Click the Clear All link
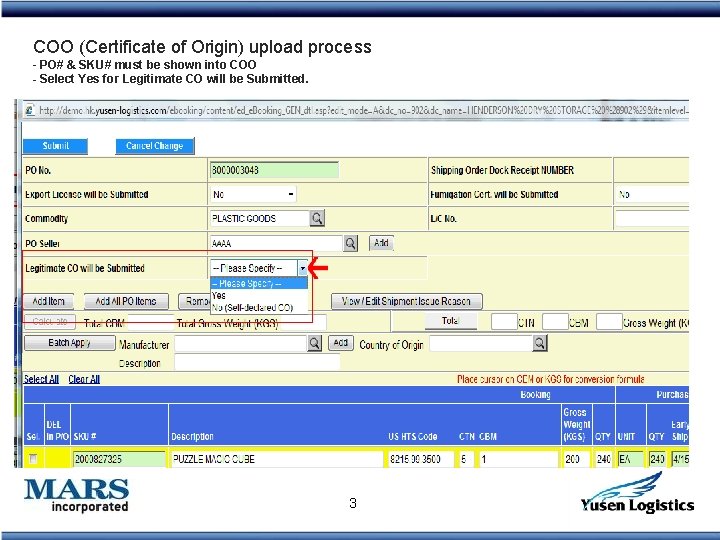The width and height of the screenshot is (720, 540). click(84, 379)
